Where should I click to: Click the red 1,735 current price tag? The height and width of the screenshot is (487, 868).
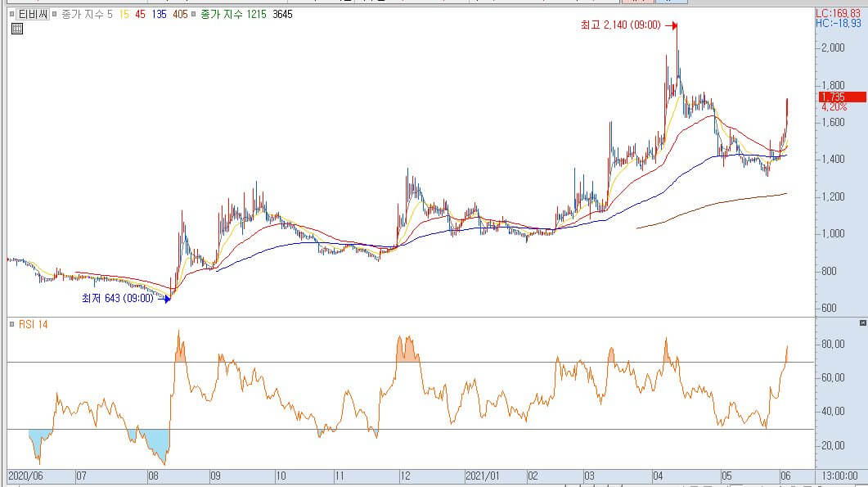pos(842,97)
